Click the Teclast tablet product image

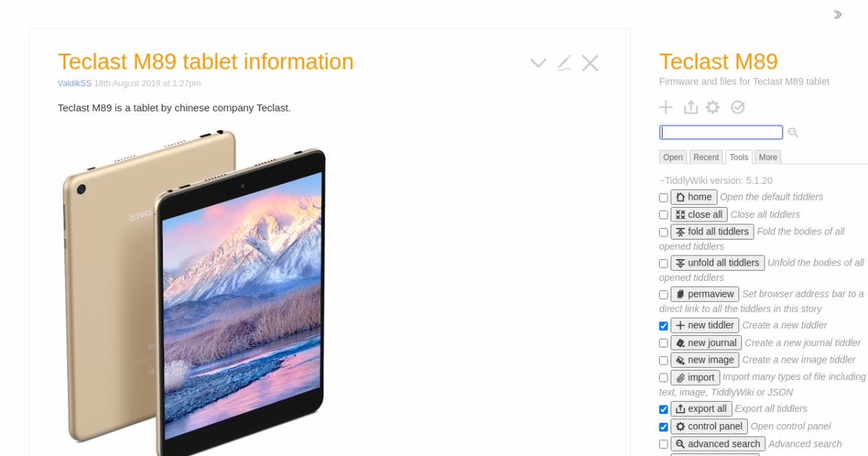point(194,292)
